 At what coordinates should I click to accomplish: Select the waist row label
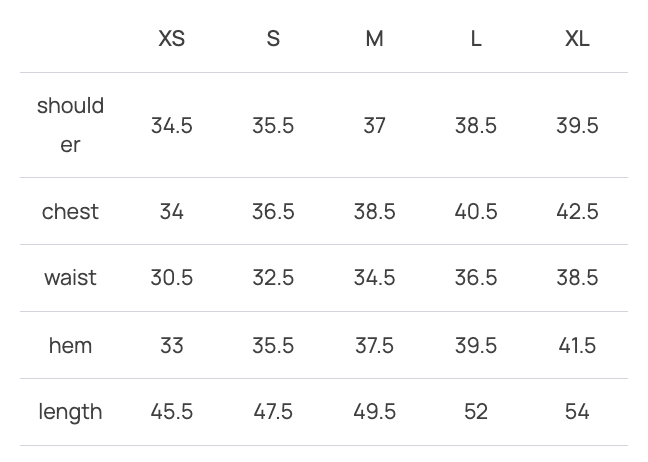pyautogui.click(x=70, y=277)
